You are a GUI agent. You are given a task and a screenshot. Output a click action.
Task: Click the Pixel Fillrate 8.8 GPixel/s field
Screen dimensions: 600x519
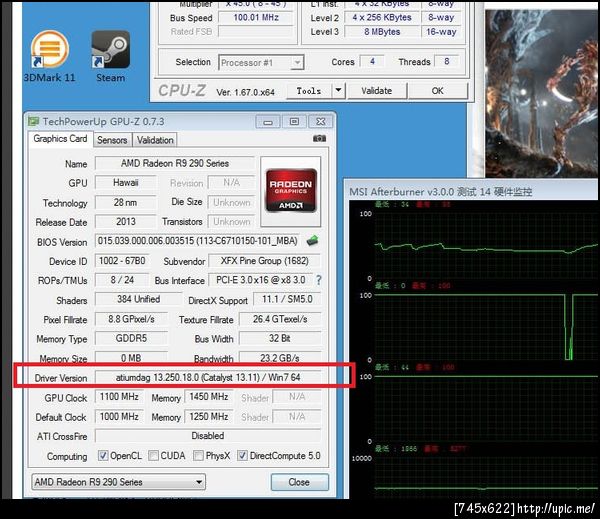131,319
